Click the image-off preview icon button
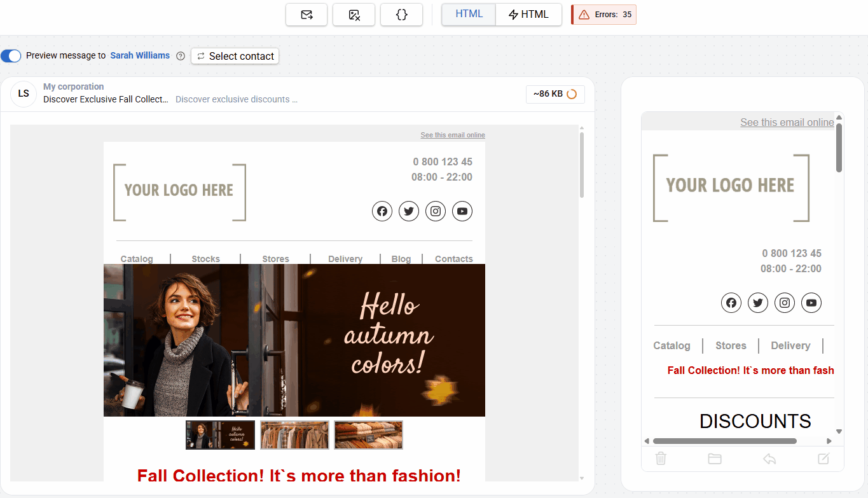The image size is (868, 498). click(x=354, y=15)
